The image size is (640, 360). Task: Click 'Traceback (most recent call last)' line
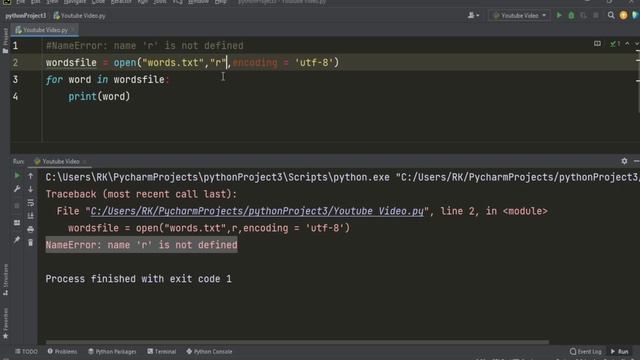tap(141, 194)
